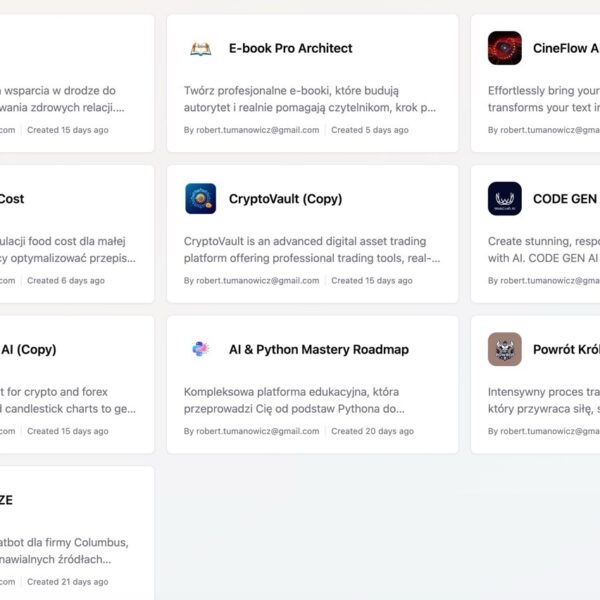
Task: Open the CODE GEN app title
Action: 565,199
